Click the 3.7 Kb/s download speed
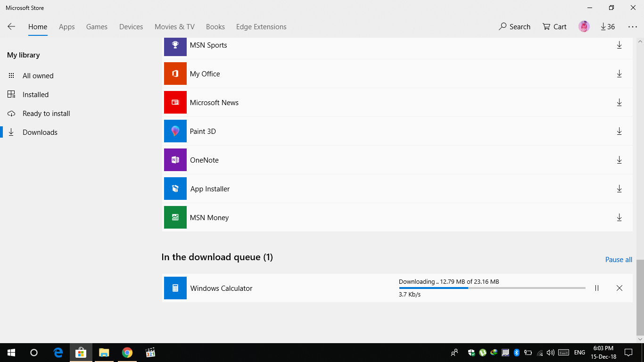 tap(410, 295)
